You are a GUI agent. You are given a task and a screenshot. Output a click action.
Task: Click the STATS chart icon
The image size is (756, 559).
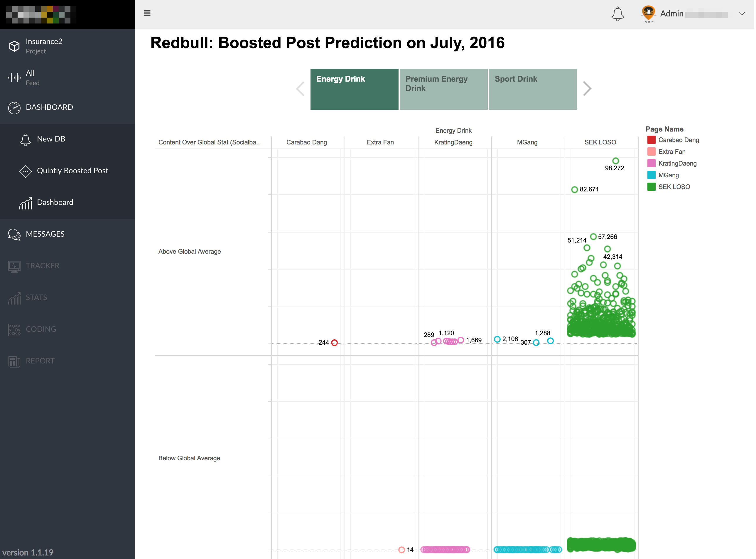coord(14,299)
